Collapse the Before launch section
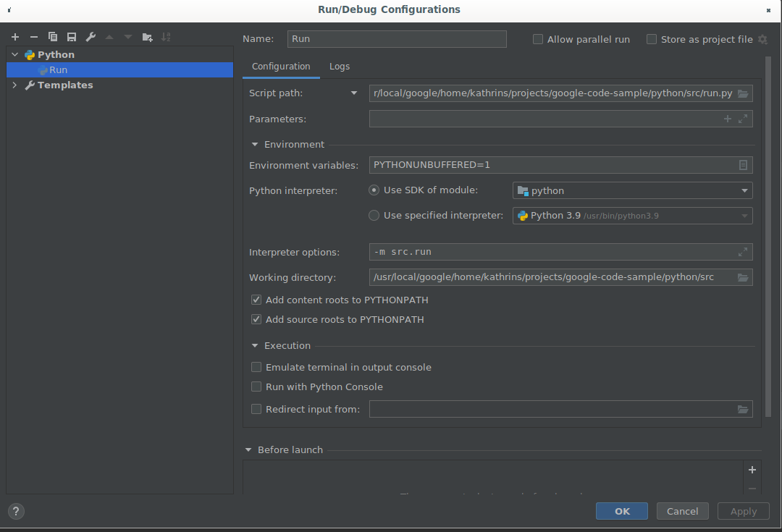This screenshot has width=782, height=532. point(248,449)
